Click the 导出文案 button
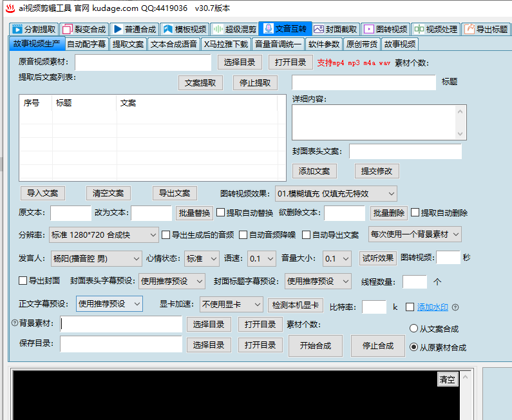512x420 pixels. 175,193
